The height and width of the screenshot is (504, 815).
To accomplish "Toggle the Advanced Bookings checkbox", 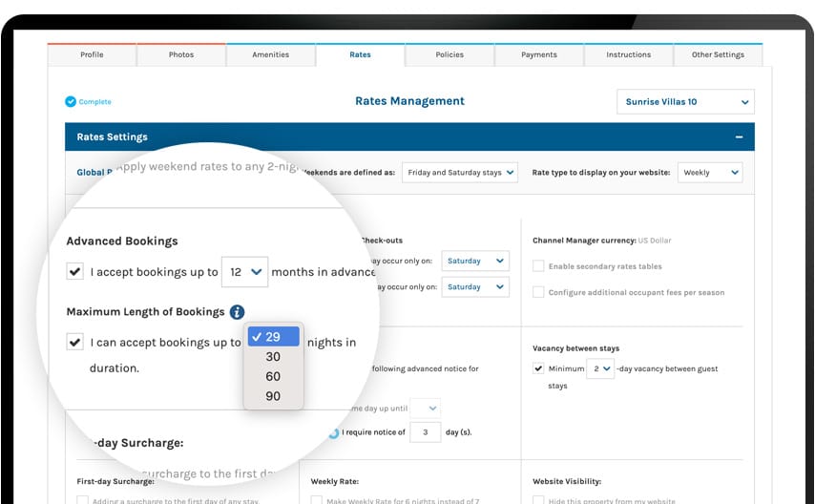I will click(x=75, y=272).
